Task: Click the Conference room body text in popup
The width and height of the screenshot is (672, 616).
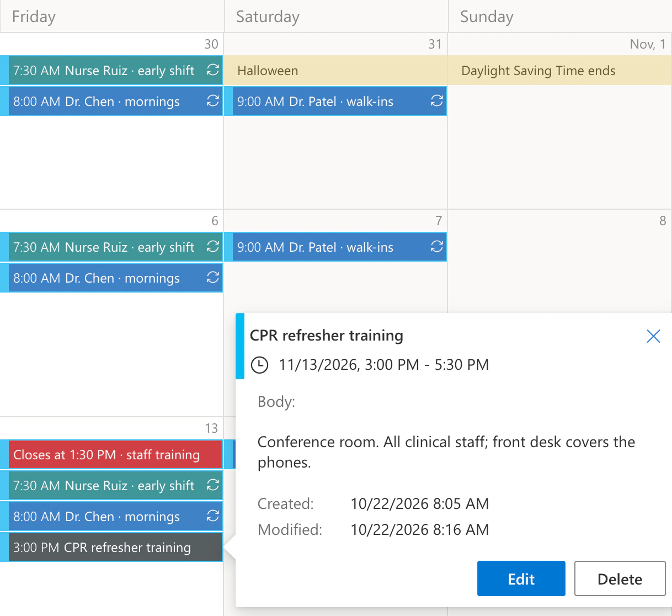Action: (446, 452)
